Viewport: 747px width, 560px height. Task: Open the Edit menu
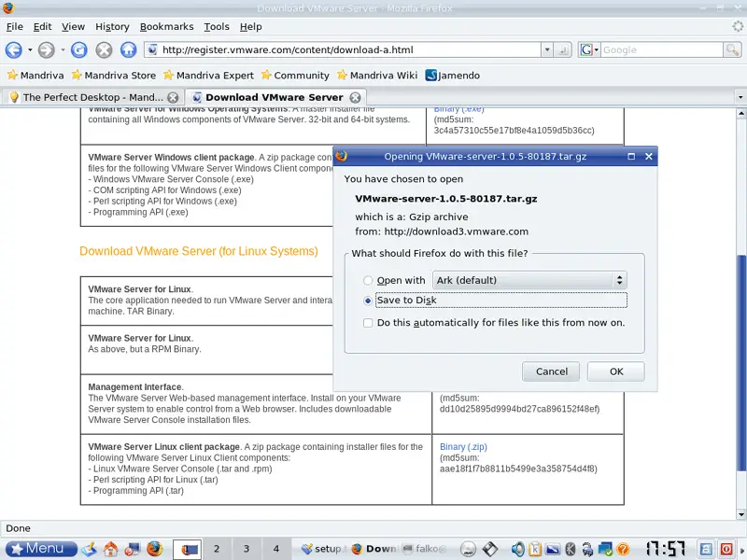(42, 27)
